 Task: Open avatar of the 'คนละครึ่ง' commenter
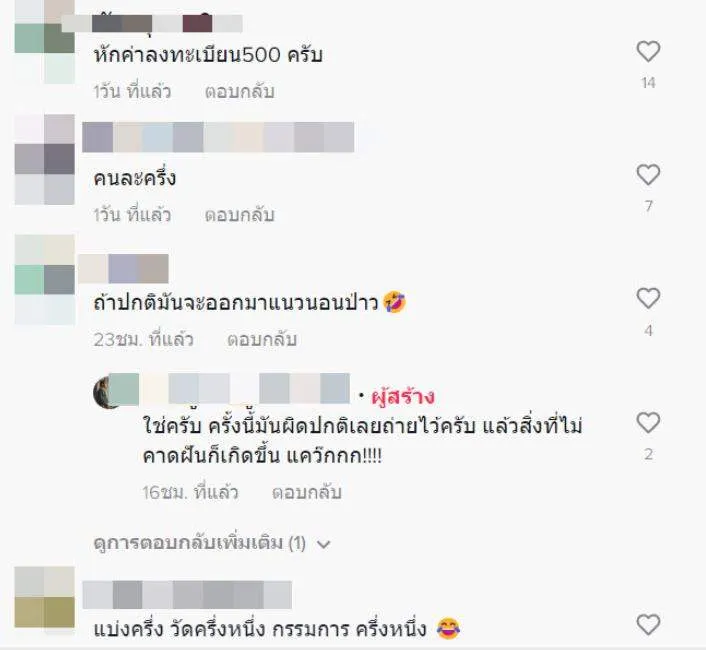pos(45,159)
